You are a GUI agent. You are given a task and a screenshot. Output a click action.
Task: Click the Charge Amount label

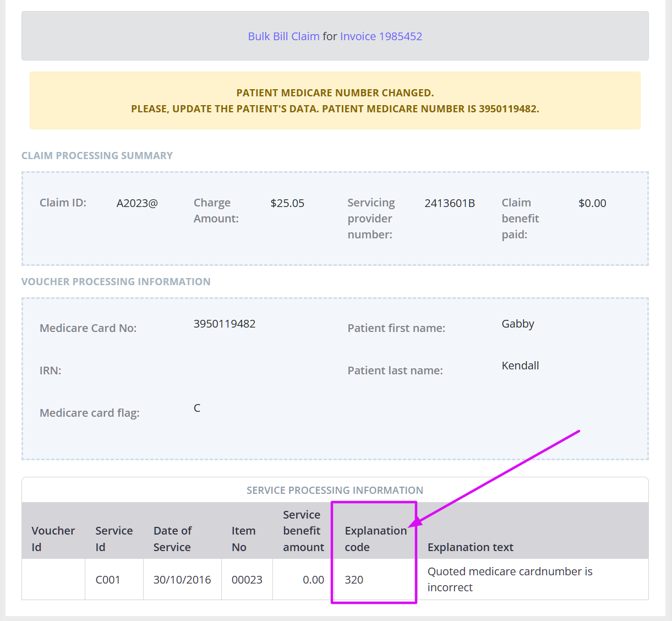point(216,211)
